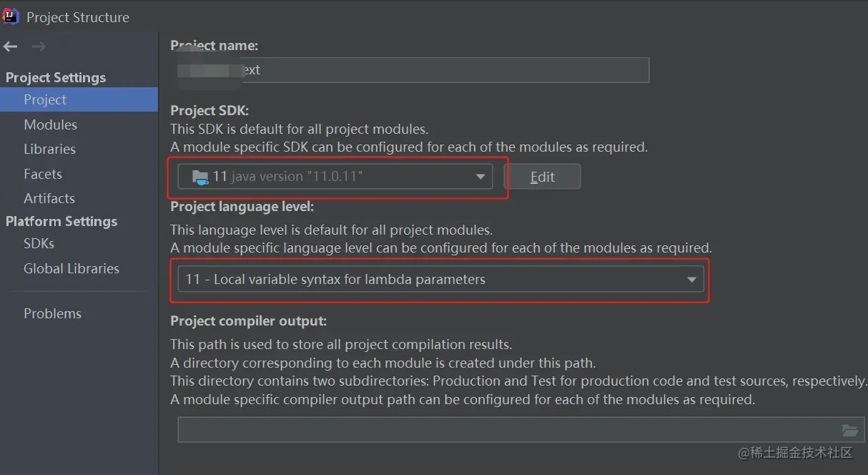Image resolution: width=868 pixels, height=475 pixels.
Task: Expand the Project SDK dropdown arrow
Action: [x=480, y=177]
